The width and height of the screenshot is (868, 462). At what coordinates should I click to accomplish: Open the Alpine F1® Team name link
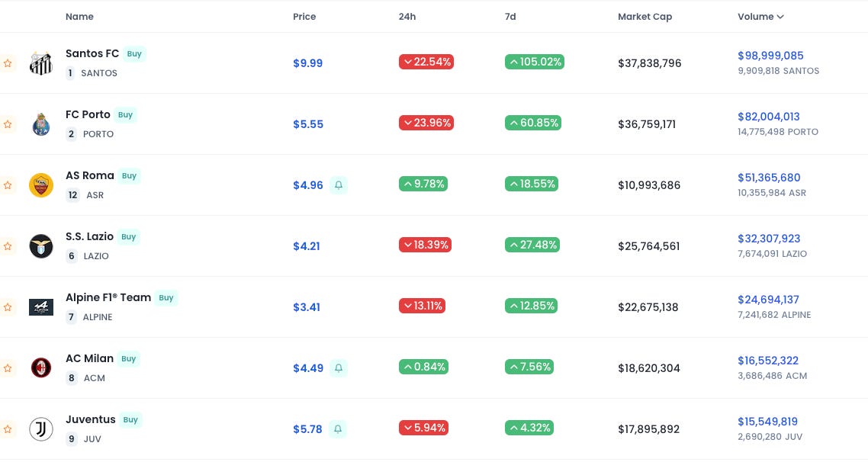pyautogui.click(x=108, y=297)
